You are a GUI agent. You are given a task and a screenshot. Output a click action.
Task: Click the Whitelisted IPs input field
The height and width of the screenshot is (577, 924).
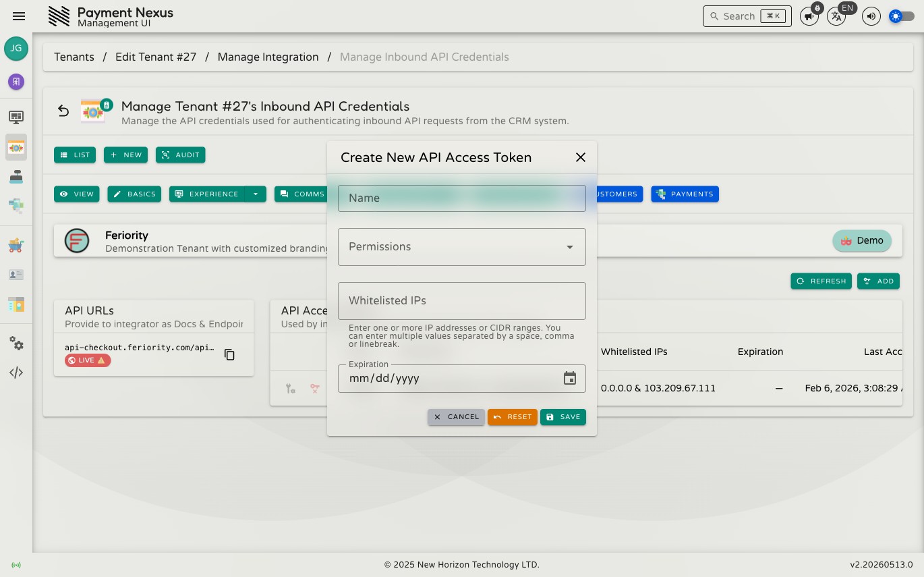pos(462,301)
